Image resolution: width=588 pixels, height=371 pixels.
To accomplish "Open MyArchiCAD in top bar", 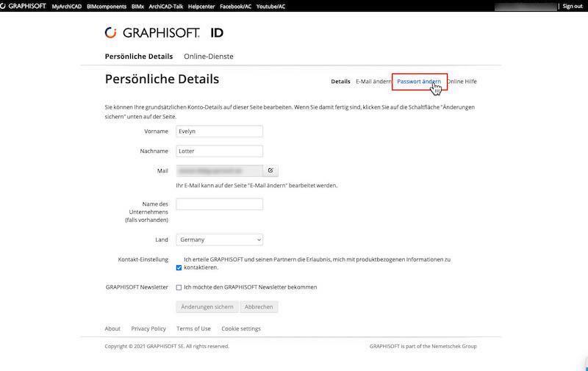I will click(67, 7).
